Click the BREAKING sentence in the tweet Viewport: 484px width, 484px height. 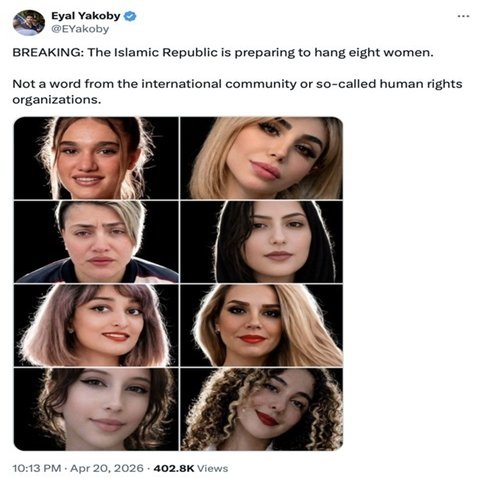[223, 53]
